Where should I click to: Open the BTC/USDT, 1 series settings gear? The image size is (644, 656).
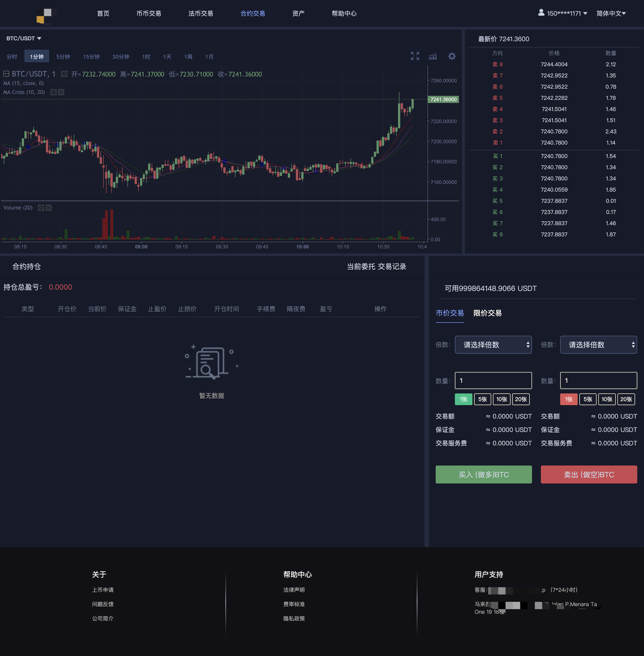tap(64, 74)
